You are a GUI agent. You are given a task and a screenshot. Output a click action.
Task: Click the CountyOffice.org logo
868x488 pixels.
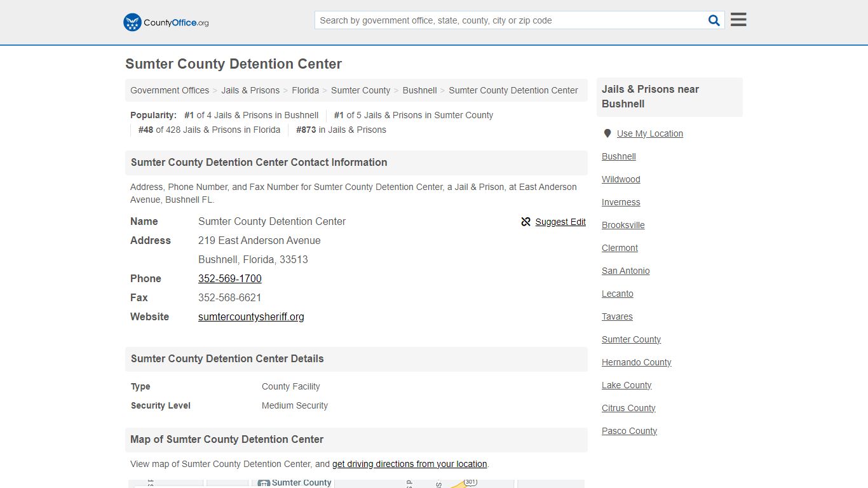166,22
